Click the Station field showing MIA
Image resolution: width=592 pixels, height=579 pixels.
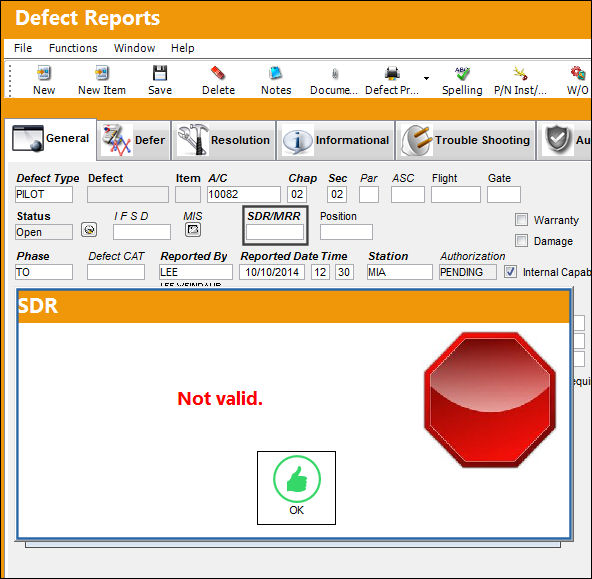[400, 272]
